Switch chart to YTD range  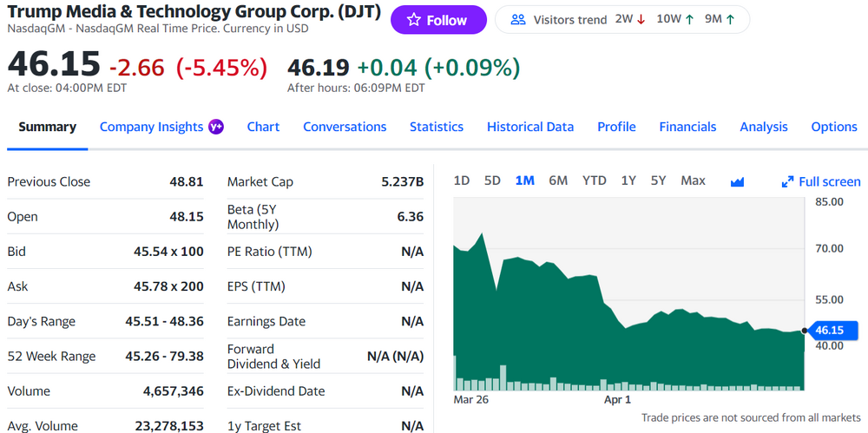click(x=594, y=180)
